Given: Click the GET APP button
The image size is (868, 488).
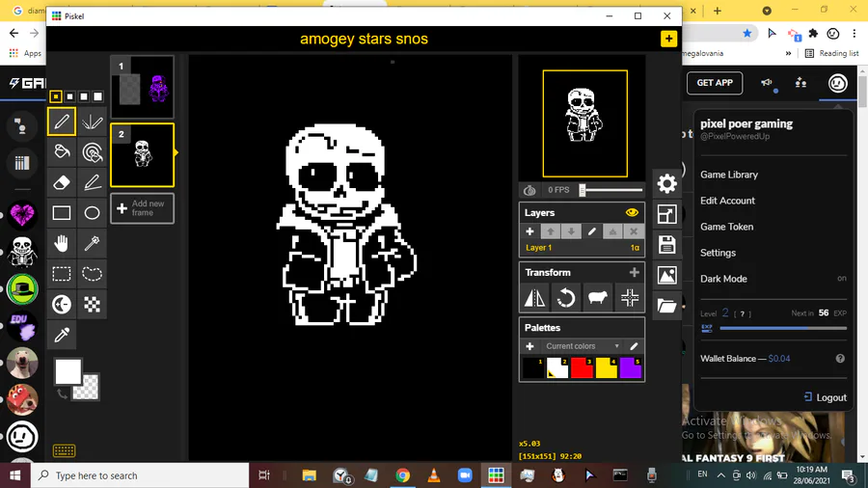Looking at the screenshot, I should (715, 83).
